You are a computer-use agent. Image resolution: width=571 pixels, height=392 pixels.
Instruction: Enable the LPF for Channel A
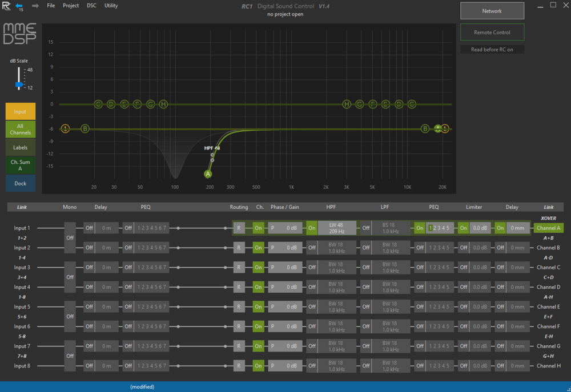coord(366,228)
